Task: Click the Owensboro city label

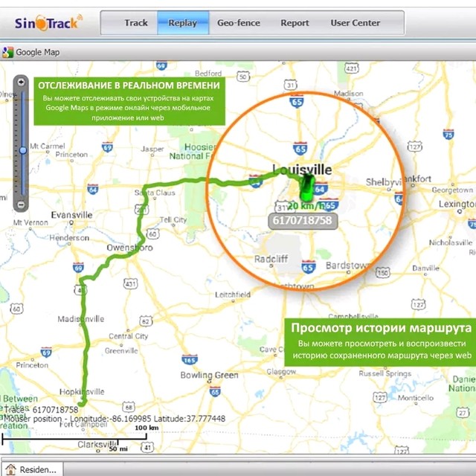Action: (129, 248)
